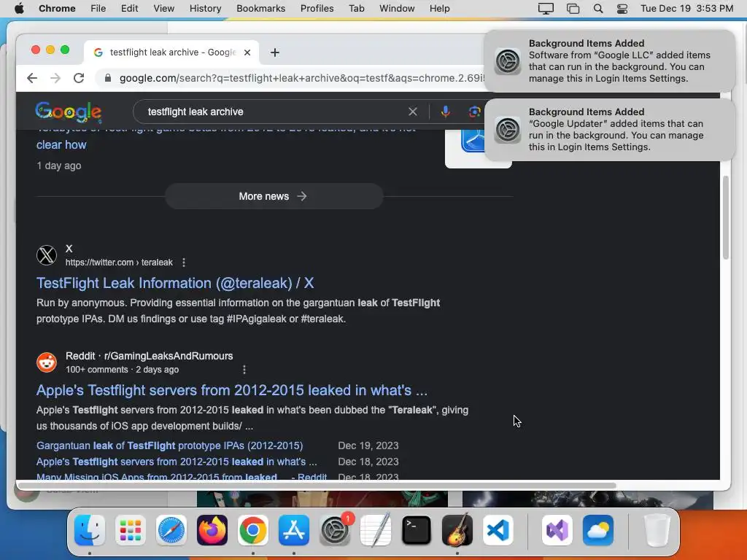
Task: Launch Visual Studio Code from the Dock
Action: point(498,530)
